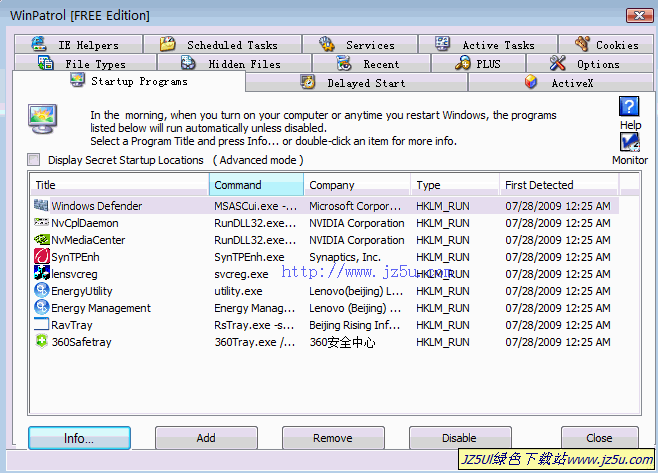Click the NvMediaCenter NVIDIA icon
The height and width of the screenshot is (473, 658).
tap(42, 239)
